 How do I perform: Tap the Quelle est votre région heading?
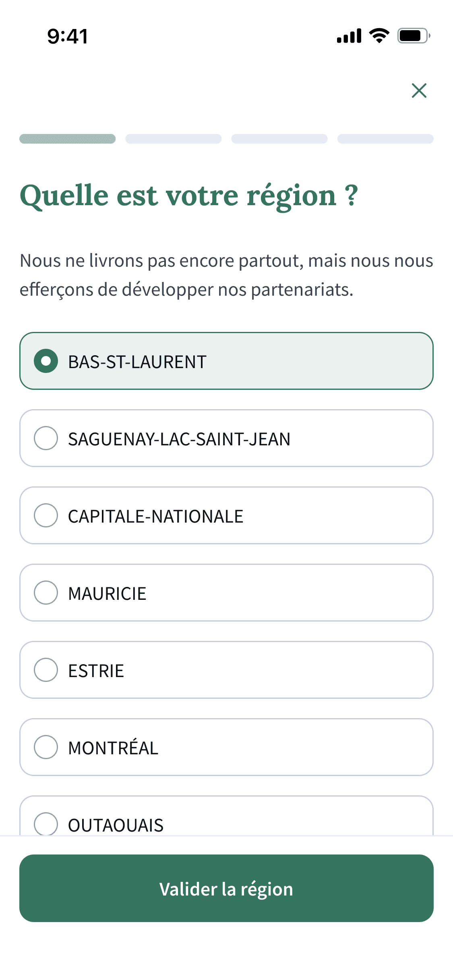tap(189, 196)
